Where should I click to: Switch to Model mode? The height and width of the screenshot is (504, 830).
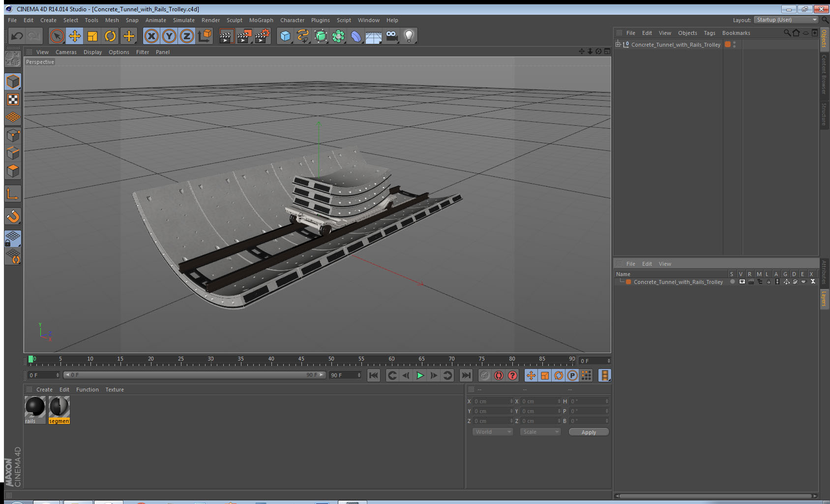click(13, 82)
